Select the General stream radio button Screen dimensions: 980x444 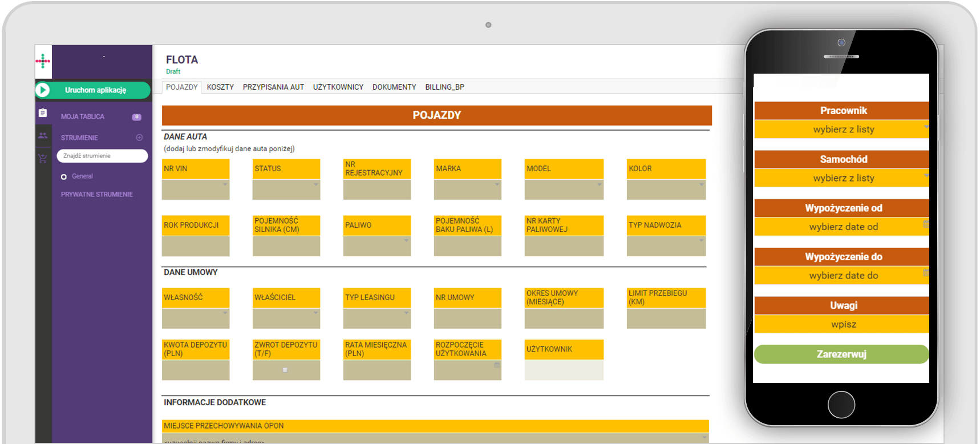[64, 177]
